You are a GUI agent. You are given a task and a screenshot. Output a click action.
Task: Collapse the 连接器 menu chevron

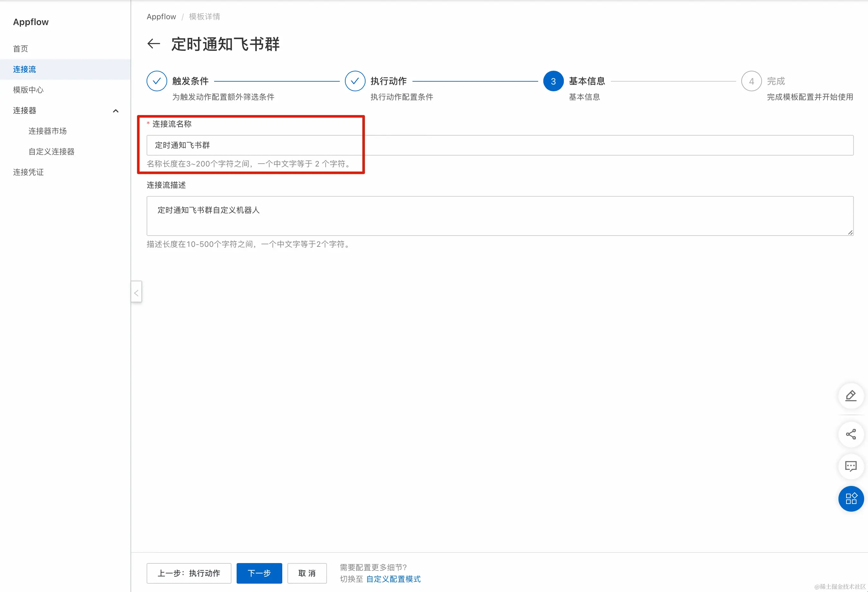116,111
